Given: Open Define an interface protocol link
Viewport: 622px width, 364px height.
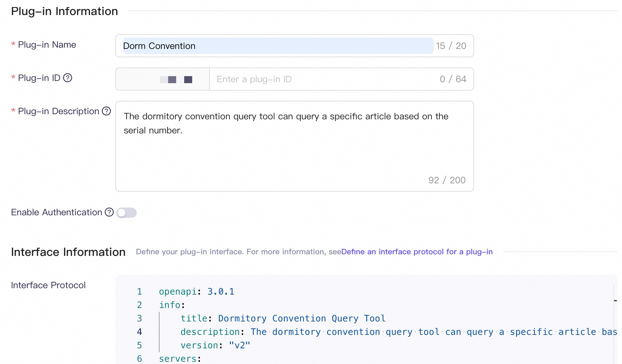Looking at the screenshot, I should pyautogui.click(x=417, y=252).
